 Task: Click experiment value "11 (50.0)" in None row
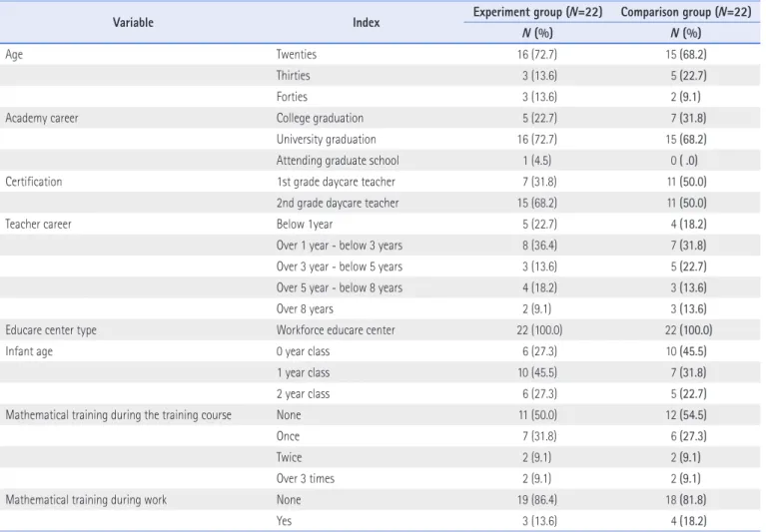[x=537, y=415]
